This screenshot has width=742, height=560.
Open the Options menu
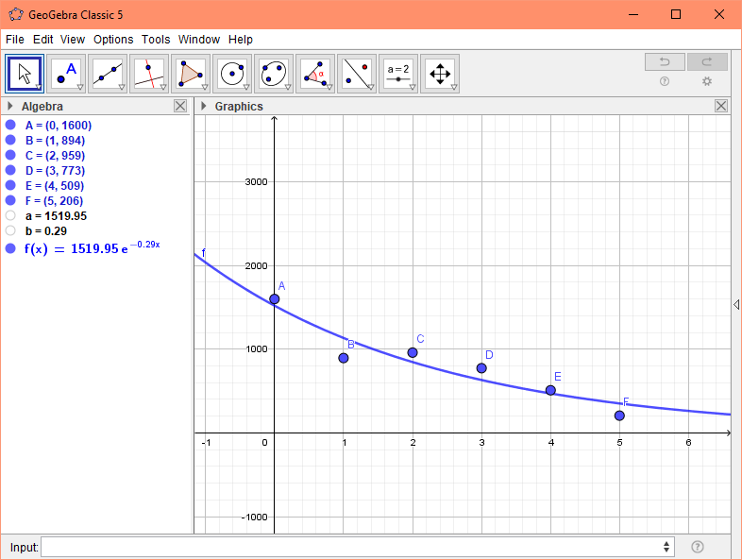113,40
